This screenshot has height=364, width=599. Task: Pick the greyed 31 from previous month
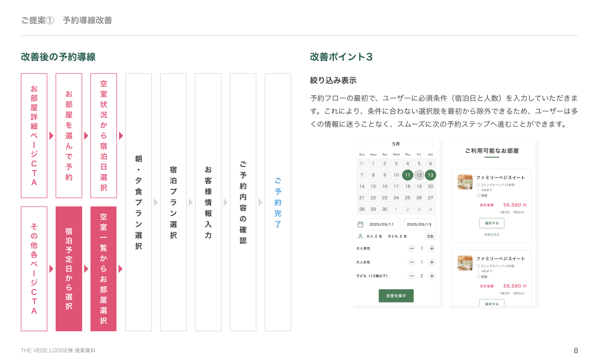point(362,163)
